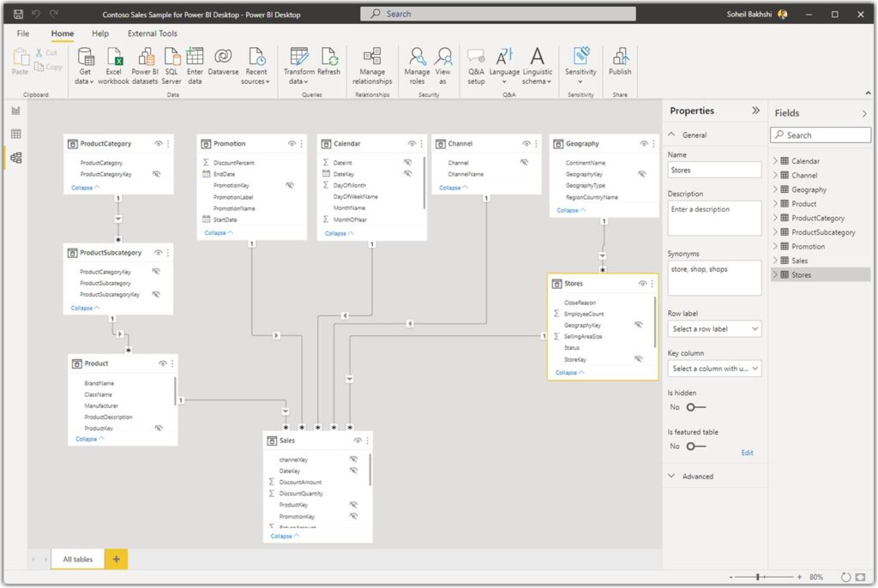The height and width of the screenshot is (588, 878).
Task: Open the Dataverse connector
Action: (223, 61)
